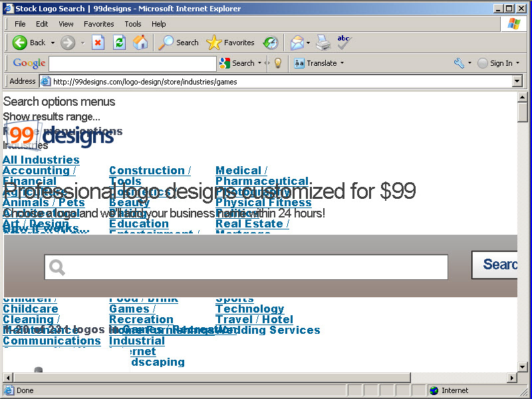Open the Education industry link
Screen dimensions: 532x399
point(139,224)
